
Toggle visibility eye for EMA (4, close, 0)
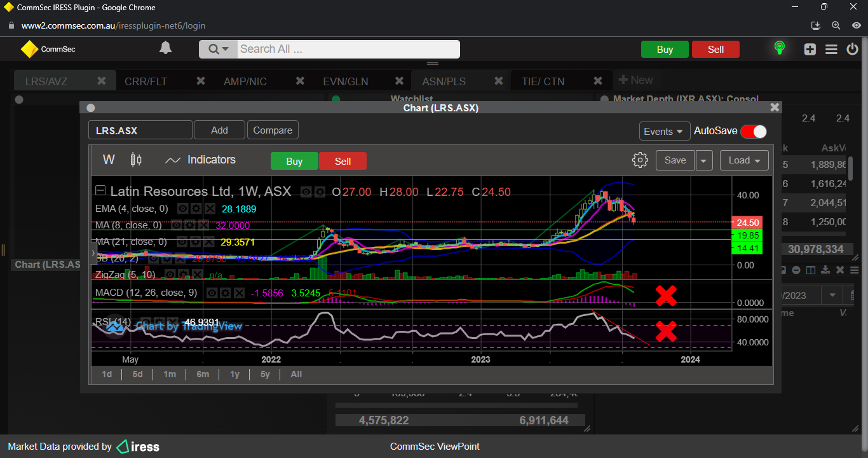coord(182,209)
